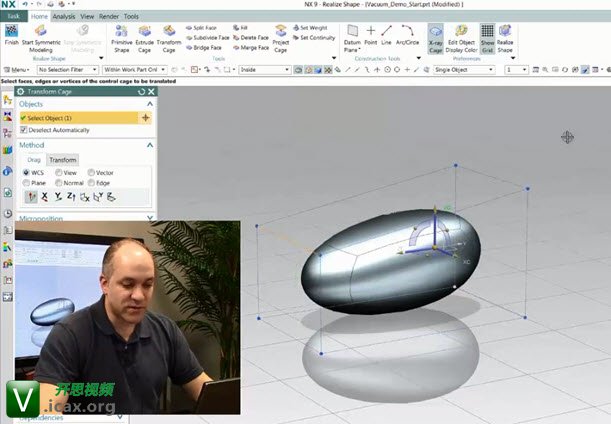Uncheck Deselect Automatically
This screenshot has width=611, height=424.
pyautogui.click(x=24, y=130)
